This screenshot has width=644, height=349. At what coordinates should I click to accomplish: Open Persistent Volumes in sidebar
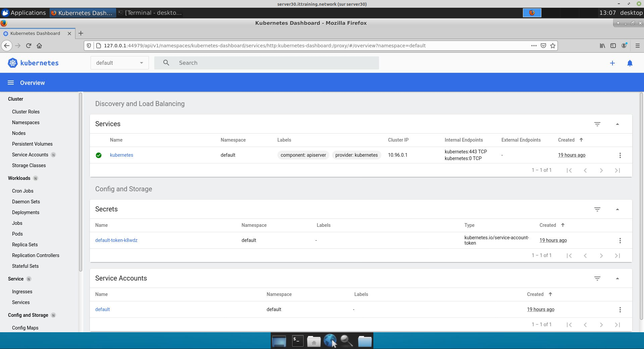click(32, 144)
